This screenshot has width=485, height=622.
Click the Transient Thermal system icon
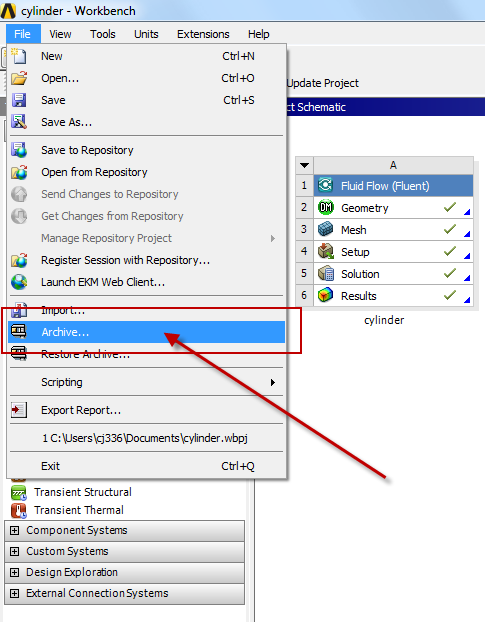19,510
